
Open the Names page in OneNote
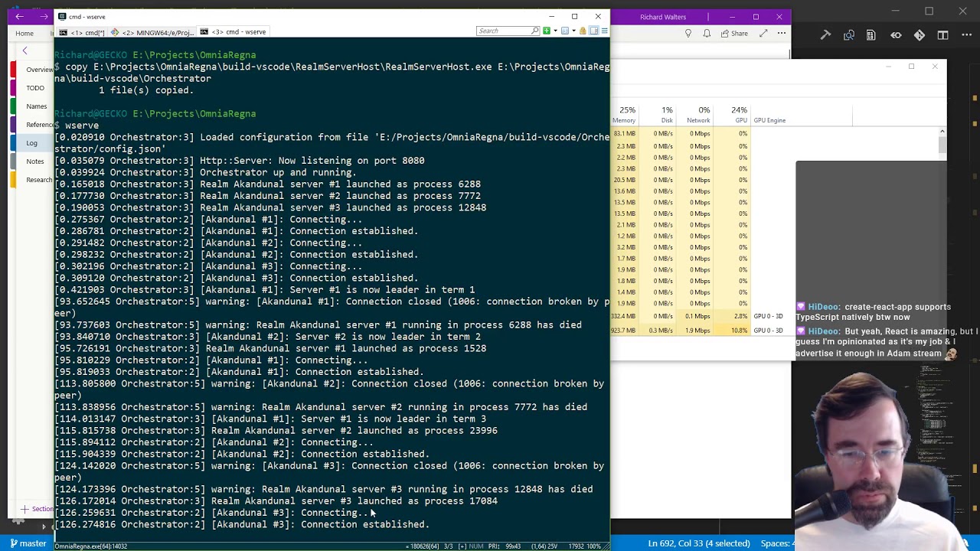point(36,106)
